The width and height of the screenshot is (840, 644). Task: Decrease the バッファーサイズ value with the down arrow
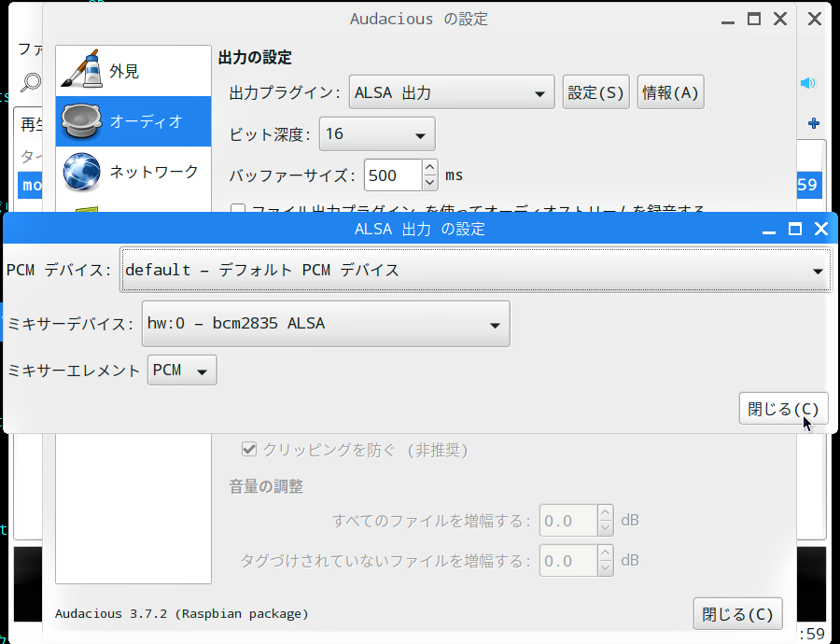429,183
